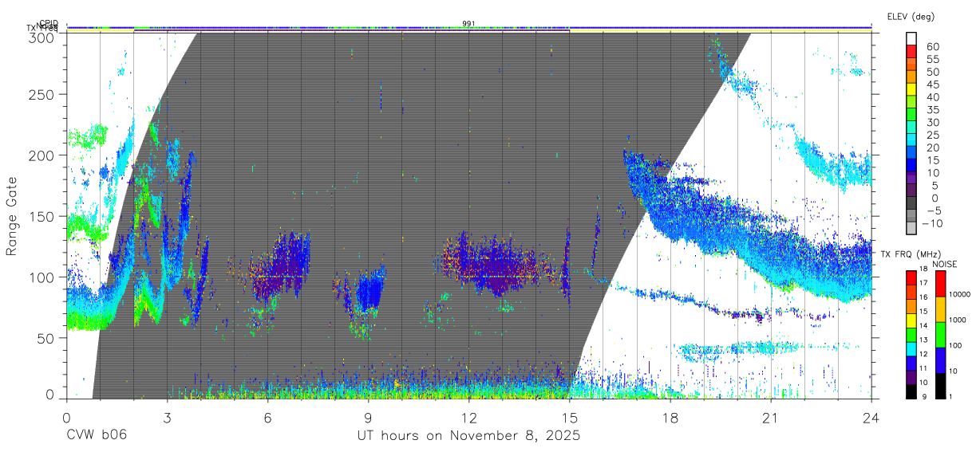The width and height of the screenshot is (980, 452).
Task: Click the yellow 40–45 segment of ELEV color bar
Action: (x=911, y=90)
